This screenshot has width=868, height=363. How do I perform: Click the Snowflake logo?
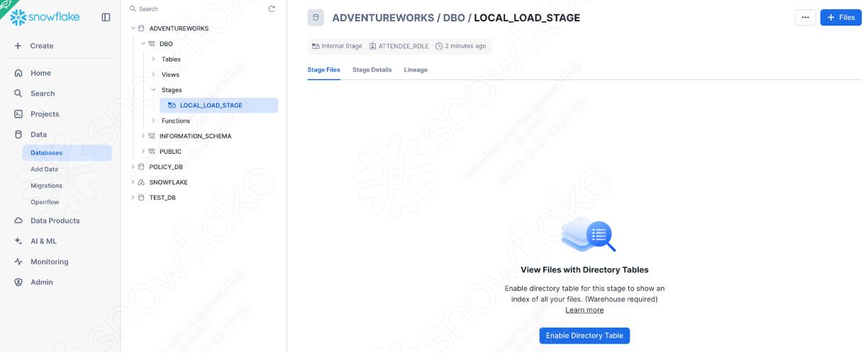click(45, 17)
